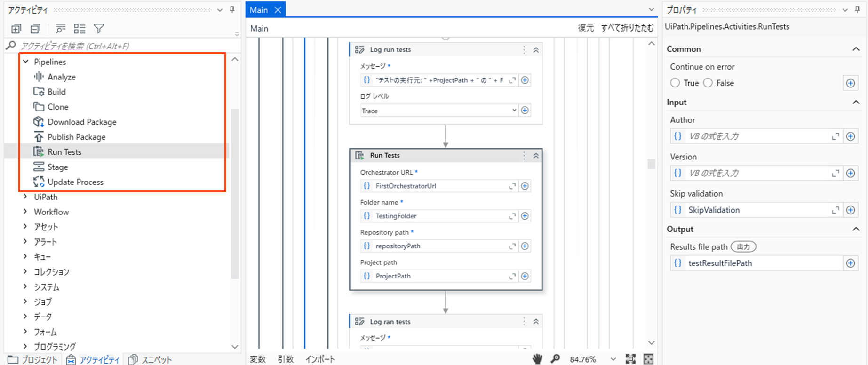Collapse the Common properties section
Image resolution: width=868 pixels, height=365 pixels.
coord(856,49)
